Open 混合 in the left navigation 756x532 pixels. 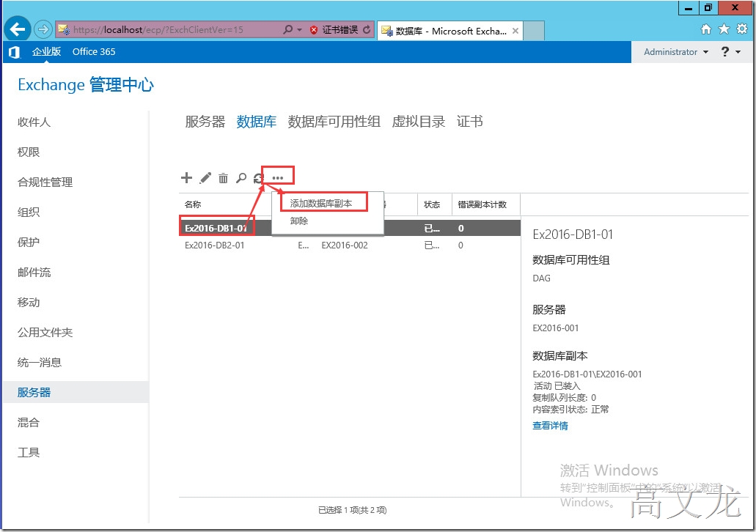point(29,423)
